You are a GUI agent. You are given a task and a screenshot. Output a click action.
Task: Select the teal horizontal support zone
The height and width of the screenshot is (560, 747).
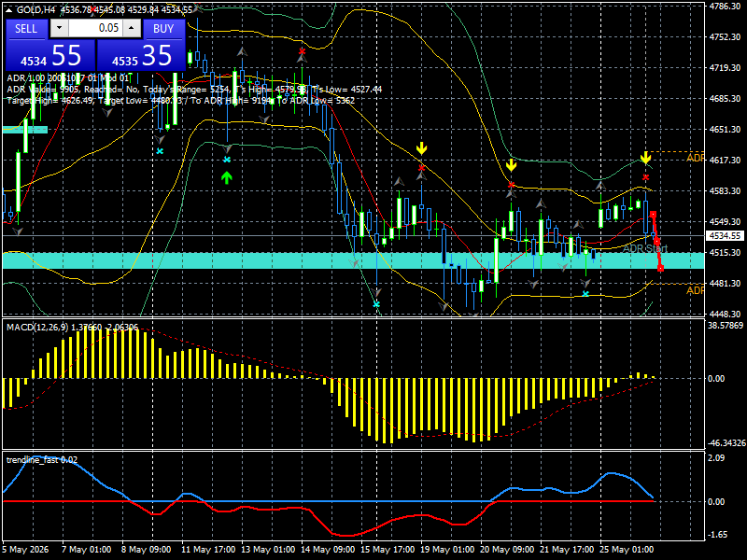(353, 260)
